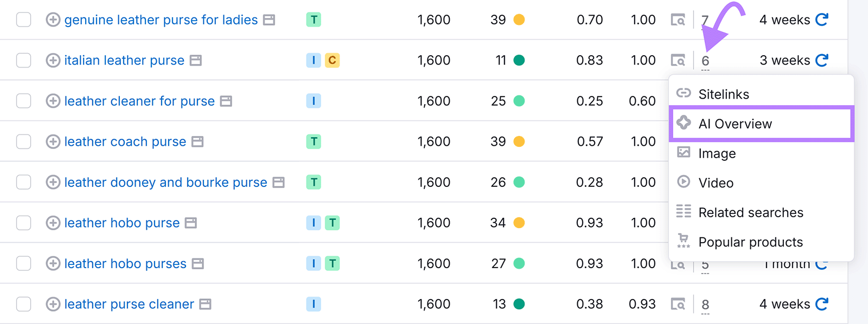Click the yellow difficulty dot next to "39"
Image resolution: width=868 pixels, height=324 pixels.
click(x=519, y=20)
